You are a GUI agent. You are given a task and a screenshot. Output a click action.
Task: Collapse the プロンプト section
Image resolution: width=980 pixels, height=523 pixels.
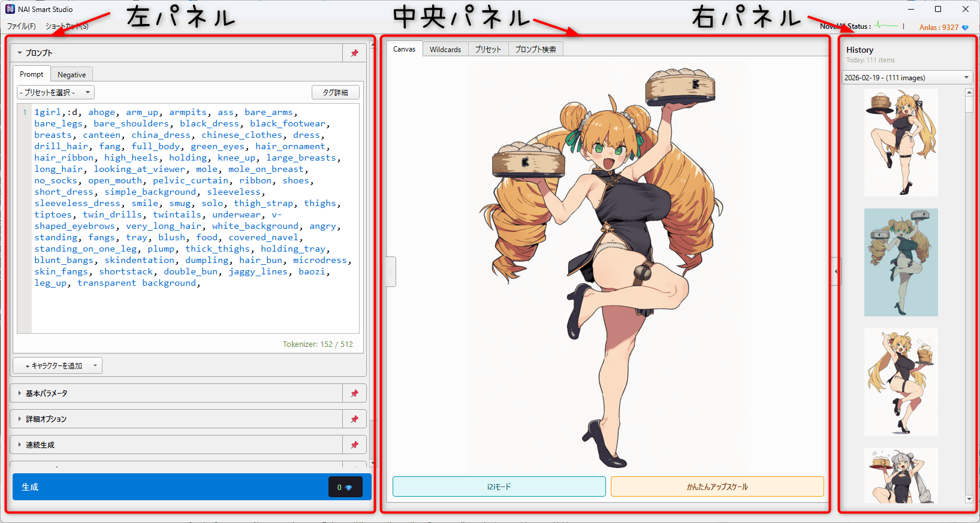tap(20, 53)
